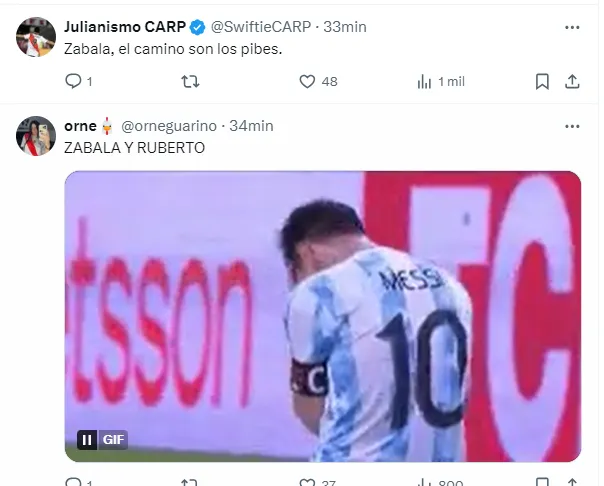Pause the GIF playback
Image resolution: width=604 pixels, height=486 pixels.
pyautogui.click(x=87, y=439)
